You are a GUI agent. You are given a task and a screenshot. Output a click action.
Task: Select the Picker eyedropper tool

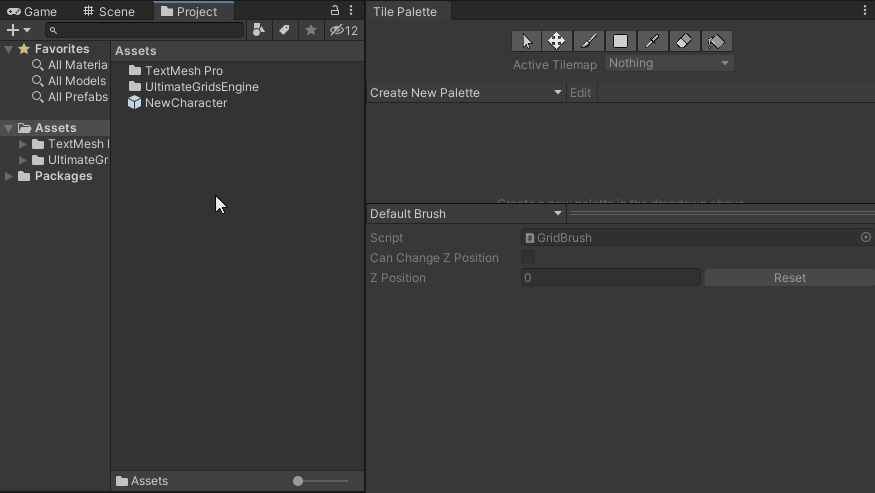652,41
